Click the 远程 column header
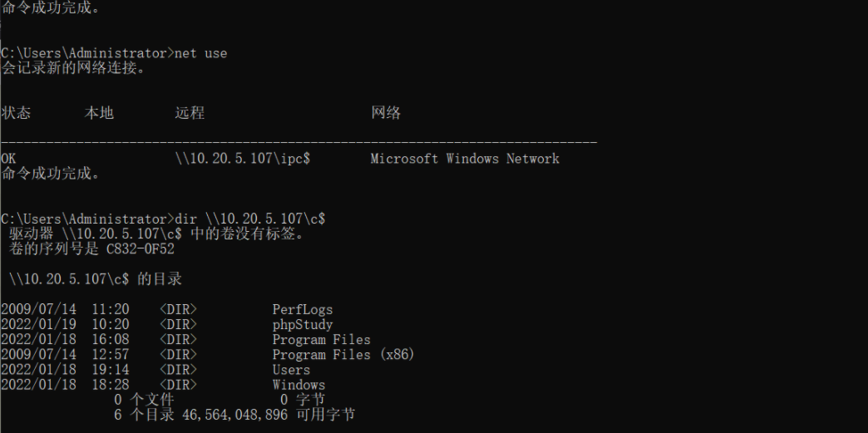This screenshot has height=433, width=868. tap(190, 113)
